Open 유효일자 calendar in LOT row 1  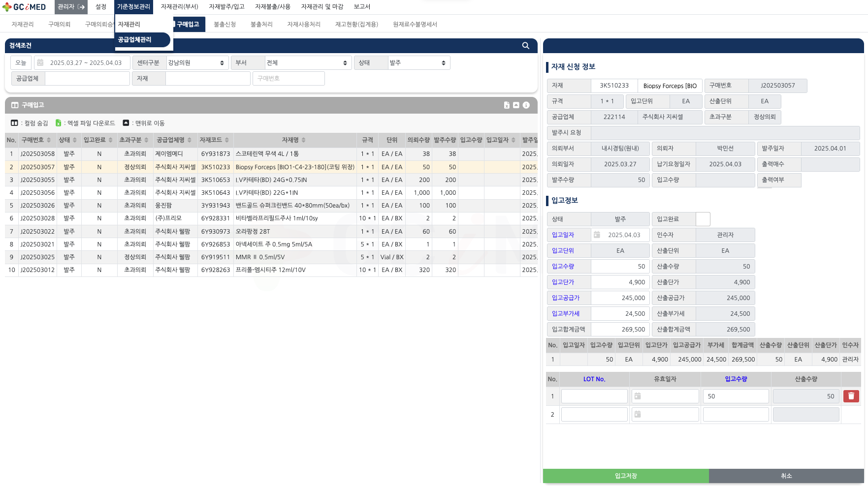[638, 396]
